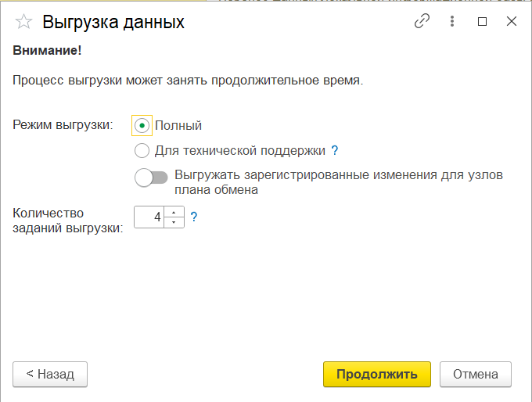Click the Количество заданий выгрузки label
Viewport: 532px width, 402px height.
(68, 221)
